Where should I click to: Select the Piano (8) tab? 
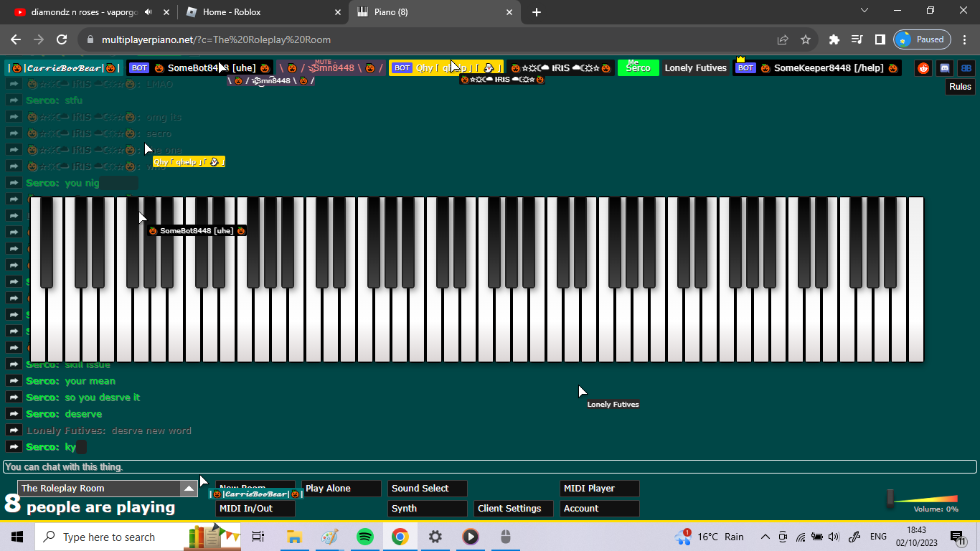(435, 12)
